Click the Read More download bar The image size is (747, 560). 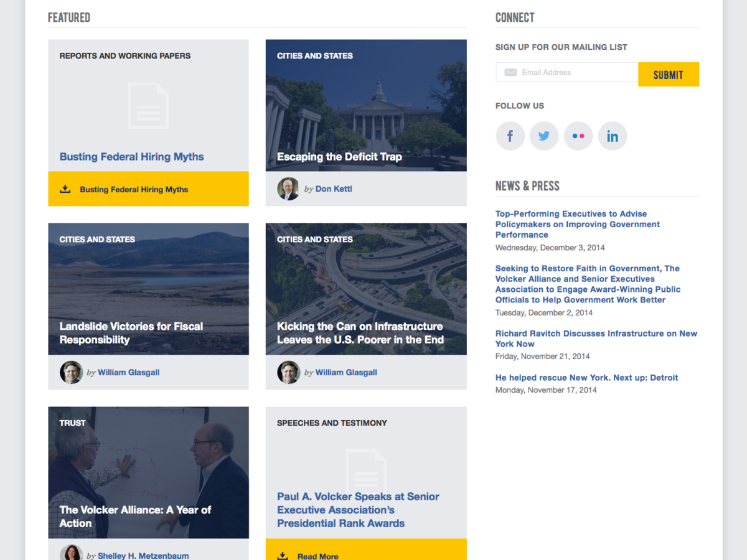pos(365,554)
